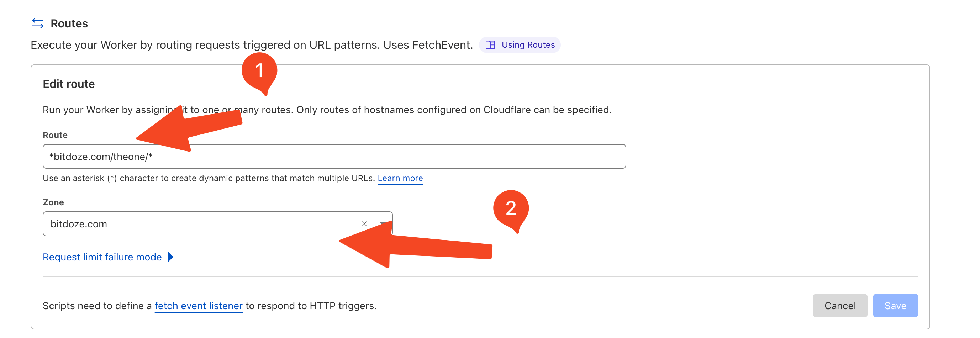
Task: Click the Routes swap-arrows icon
Action: pyautogui.click(x=37, y=23)
